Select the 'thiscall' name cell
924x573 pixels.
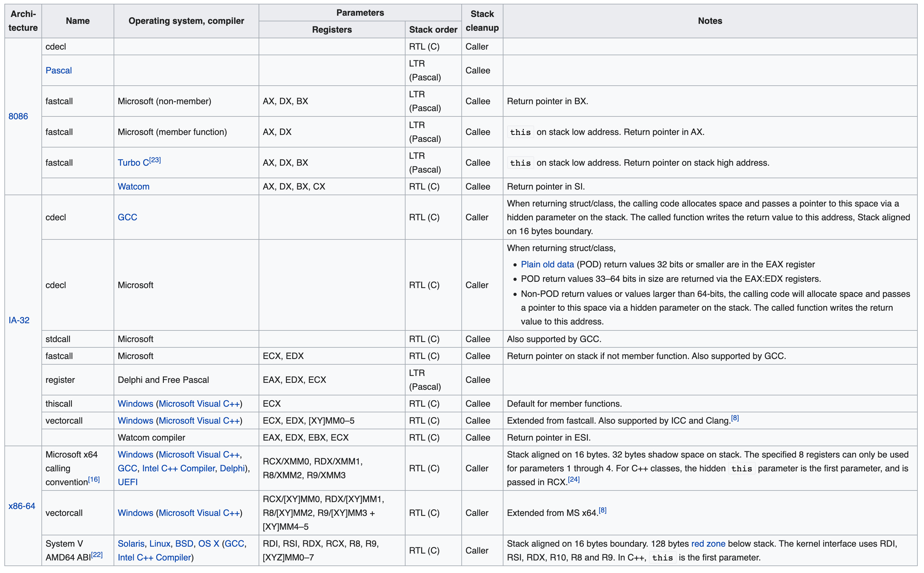point(78,404)
